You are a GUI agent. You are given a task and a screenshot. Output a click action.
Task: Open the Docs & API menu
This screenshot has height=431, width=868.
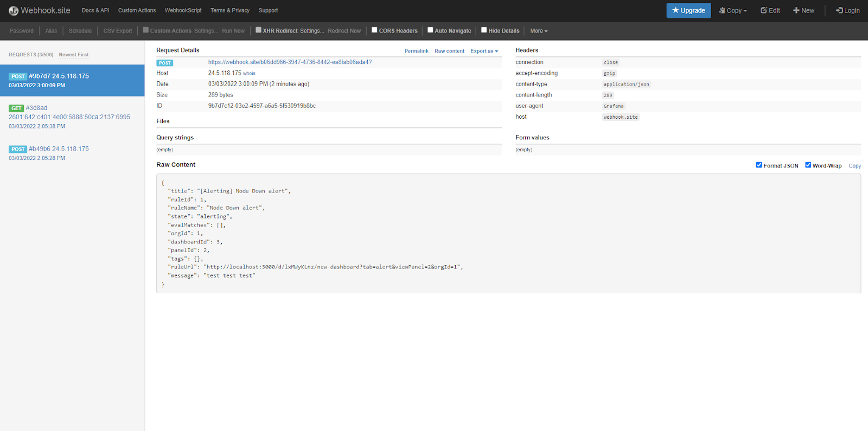95,10
